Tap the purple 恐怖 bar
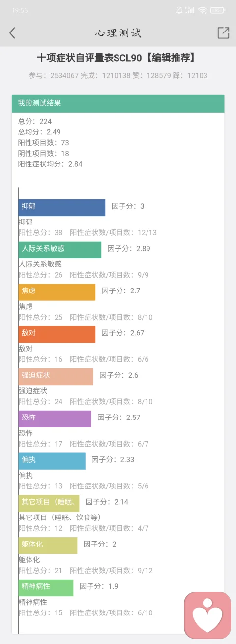 point(55,419)
